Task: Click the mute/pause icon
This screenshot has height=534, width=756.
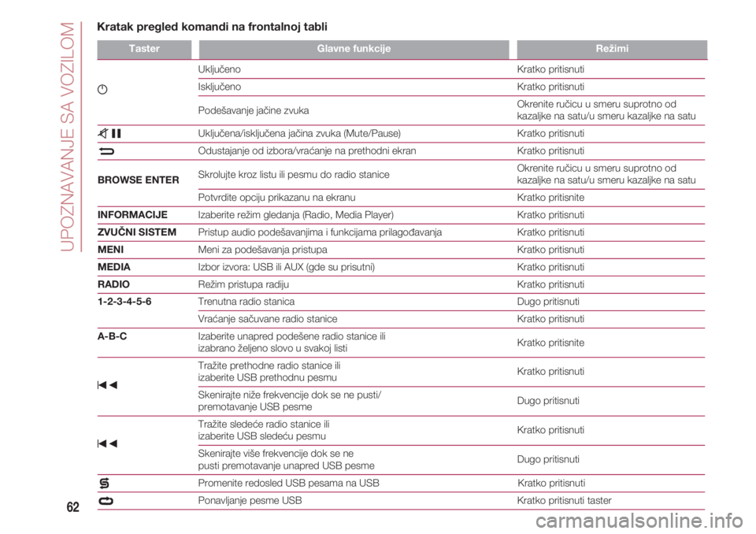Action: (x=109, y=133)
